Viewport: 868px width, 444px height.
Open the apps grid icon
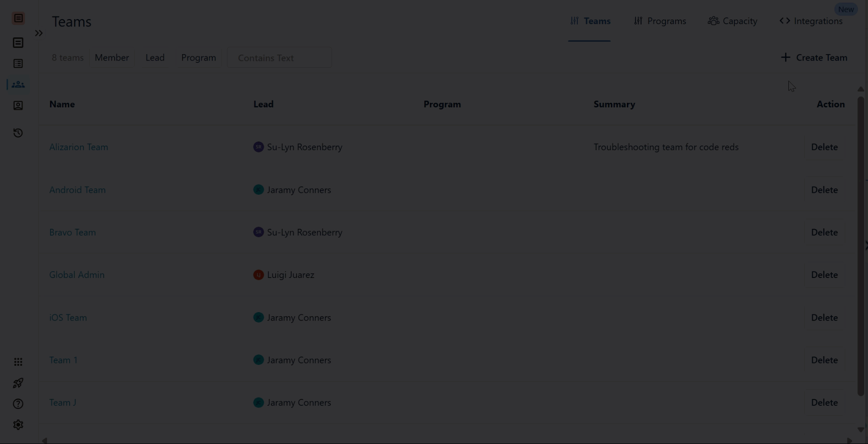point(18,362)
